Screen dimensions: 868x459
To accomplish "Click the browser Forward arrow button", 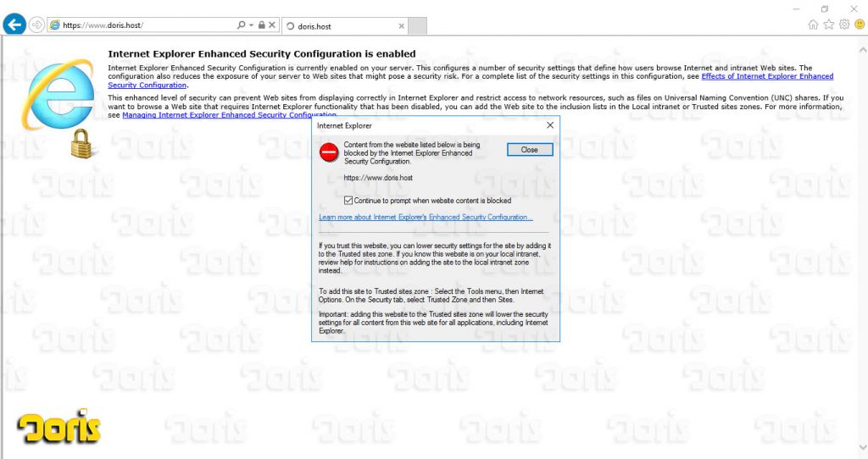I will click(36, 25).
